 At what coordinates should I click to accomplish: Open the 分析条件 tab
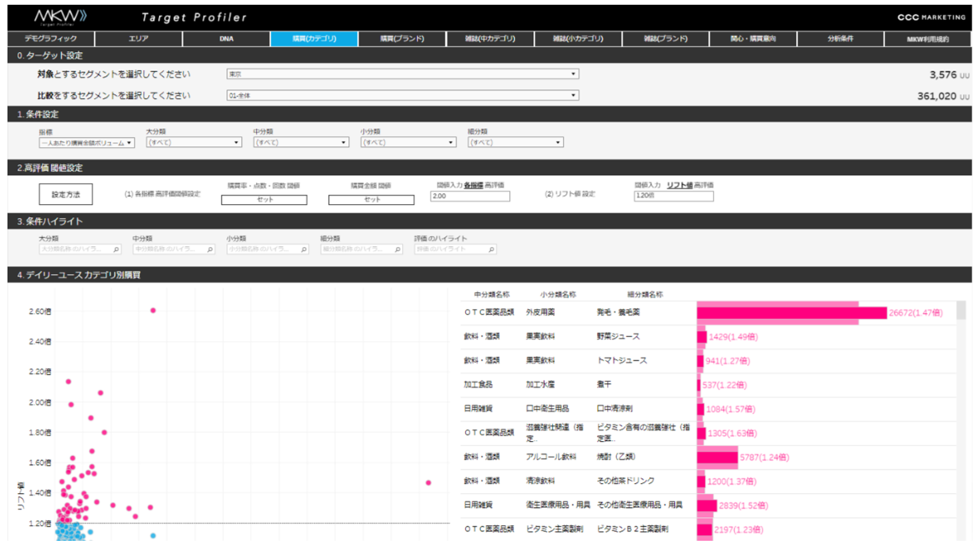pyautogui.click(x=840, y=39)
